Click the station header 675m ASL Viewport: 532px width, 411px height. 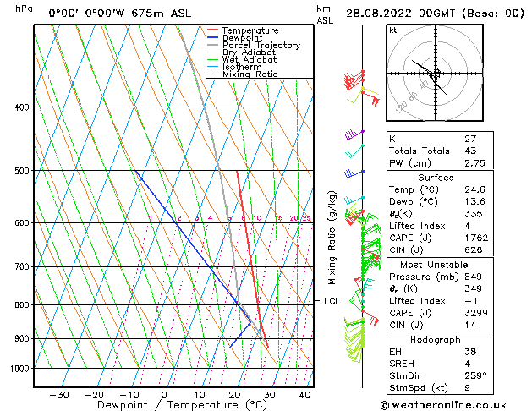(x=162, y=14)
